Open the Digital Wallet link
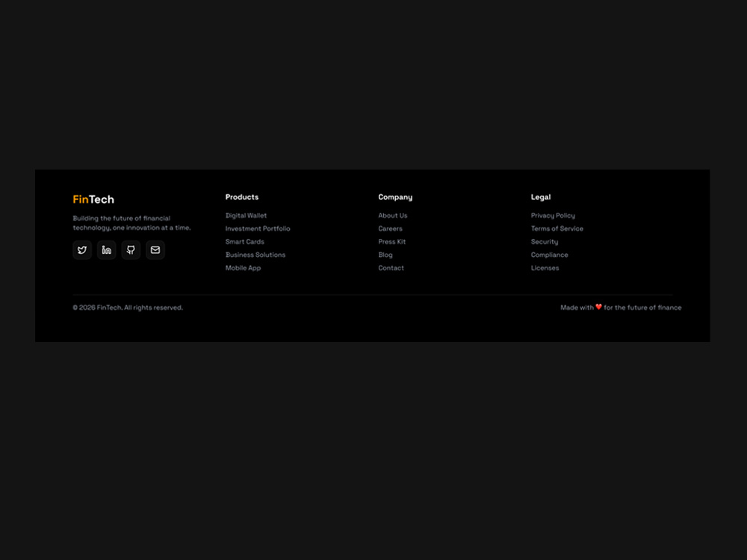The image size is (747, 560). [x=246, y=216]
